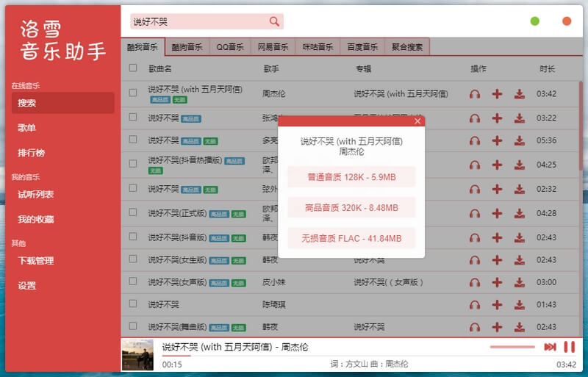Skip to next track in player
This screenshot has height=377, width=588.
pos(550,347)
